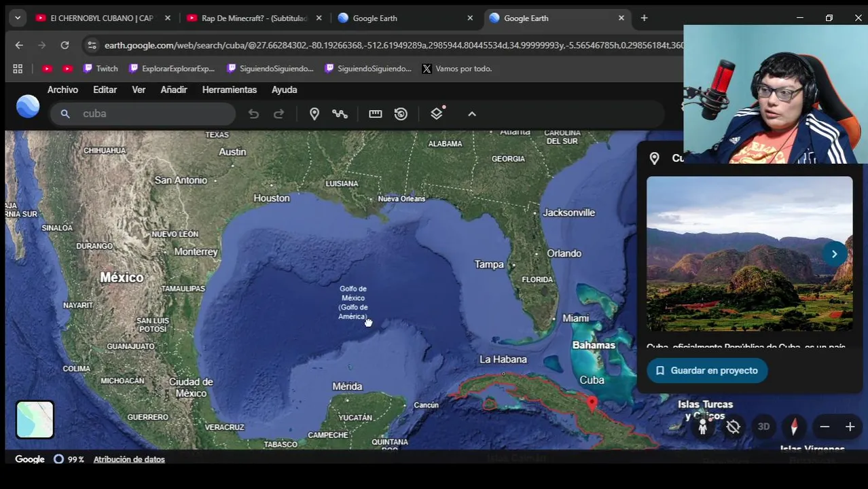Click the Pegman Street View icon
Image resolution: width=868 pixels, height=489 pixels.
coord(703,427)
